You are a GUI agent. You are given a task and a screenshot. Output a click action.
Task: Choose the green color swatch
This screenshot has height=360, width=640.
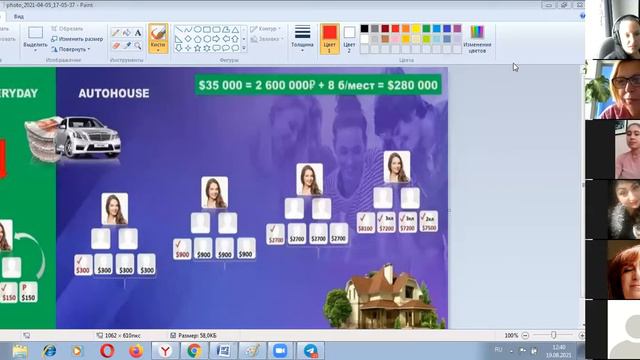point(427,29)
